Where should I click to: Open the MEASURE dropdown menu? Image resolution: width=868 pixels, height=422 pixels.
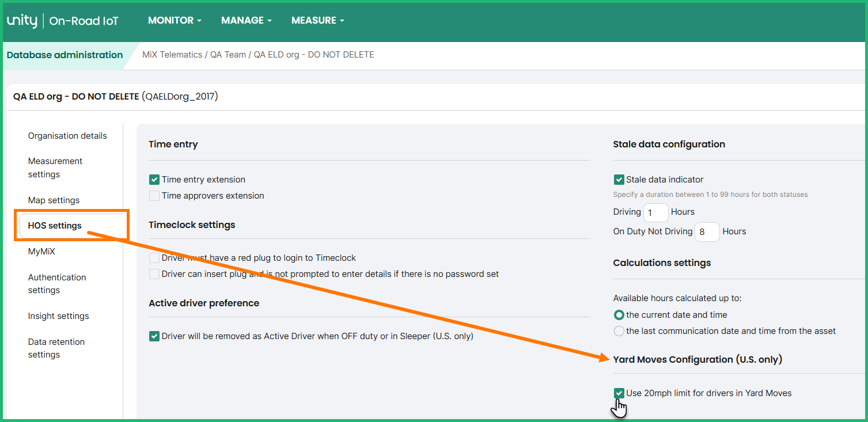(x=317, y=21)
